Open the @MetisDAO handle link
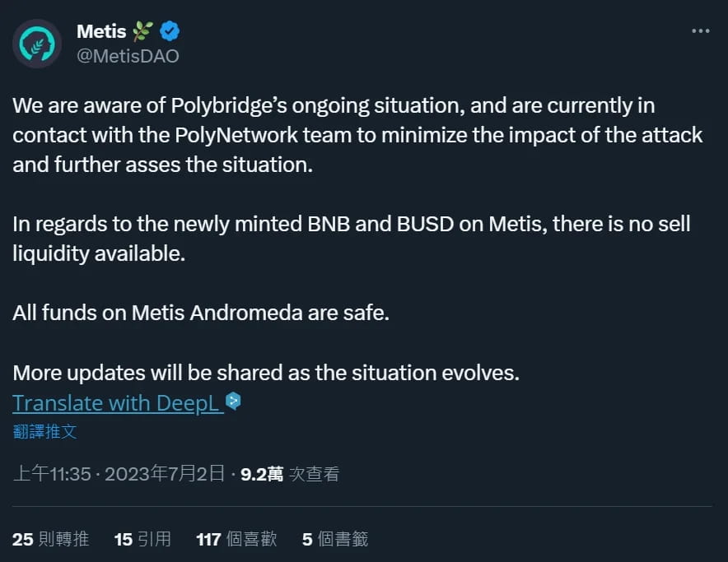The image size is (728, 562). (128, 56)
